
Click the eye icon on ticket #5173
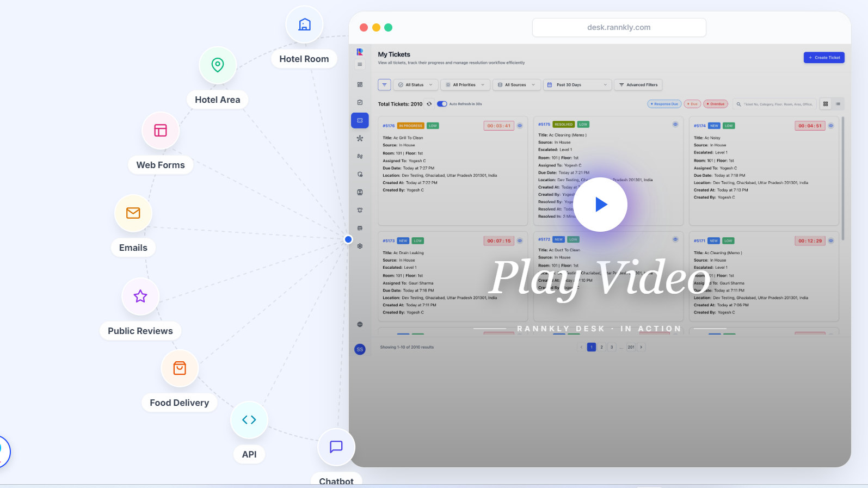pos(520,240)
